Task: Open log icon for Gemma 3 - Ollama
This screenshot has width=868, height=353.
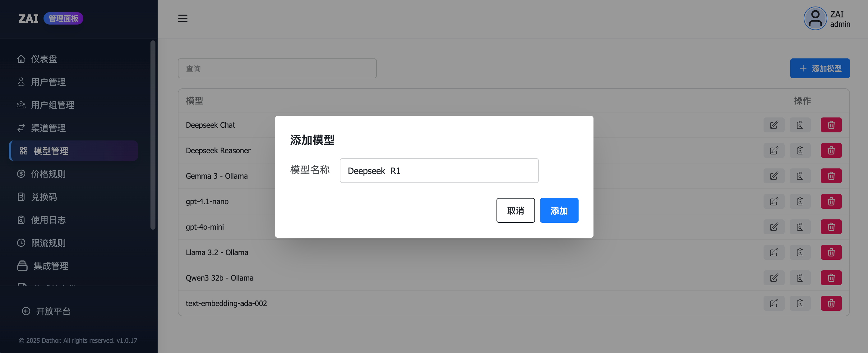Action: (800, 176)
